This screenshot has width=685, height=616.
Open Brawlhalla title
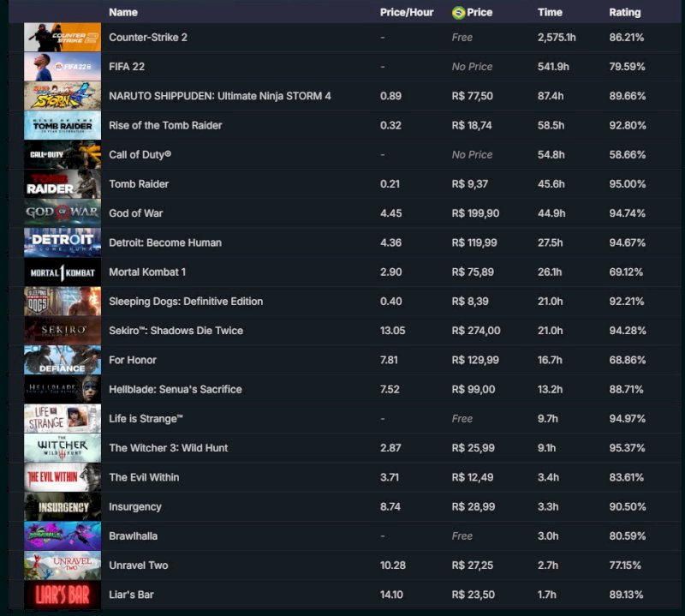(x=134, y=536)
